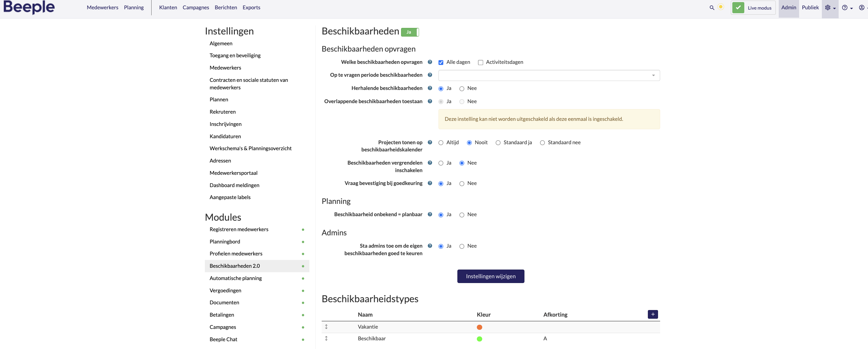868x349 pixels.
Task: Click status dot next to Beeple Chat
Action: click(x=303, y=340)
